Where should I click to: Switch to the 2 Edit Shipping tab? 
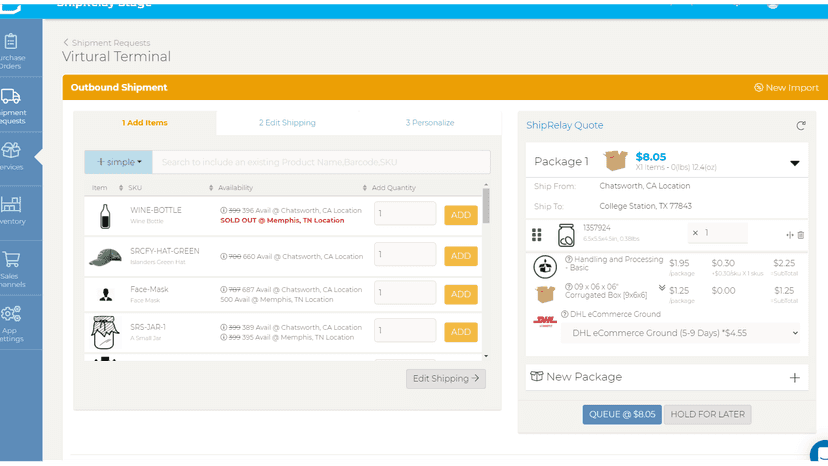tap(287, 123)
